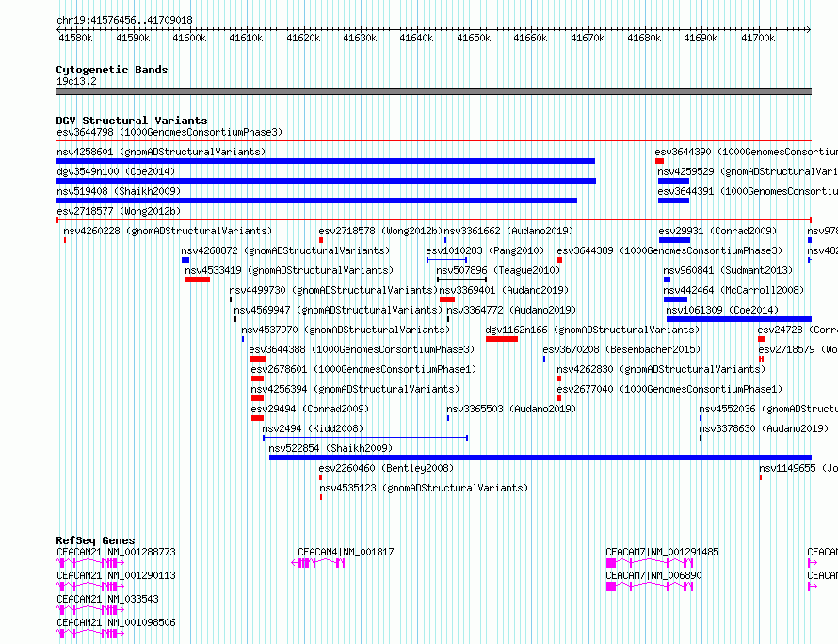The height and width of the screenshot is (644, 838).
Task: Open nsv3365503 (Audano2019) label
Action: 511,409
